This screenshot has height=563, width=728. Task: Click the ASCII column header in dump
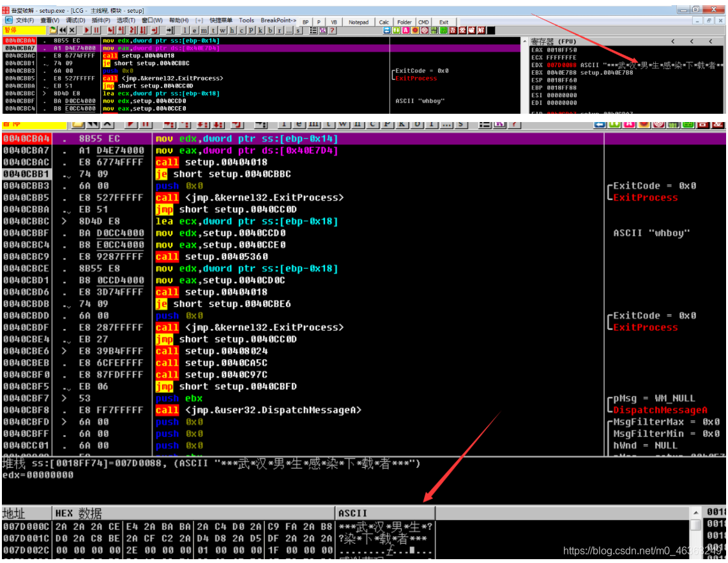coord(385,513)
